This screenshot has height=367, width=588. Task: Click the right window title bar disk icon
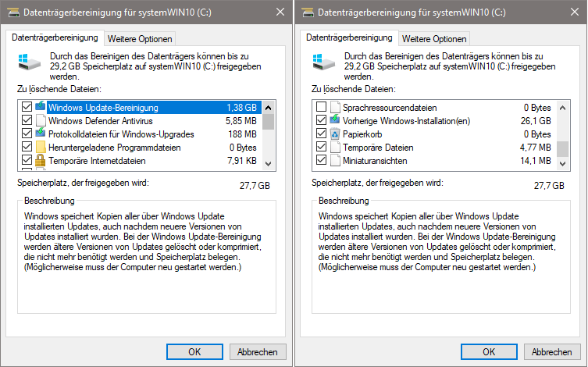[308, 12]
